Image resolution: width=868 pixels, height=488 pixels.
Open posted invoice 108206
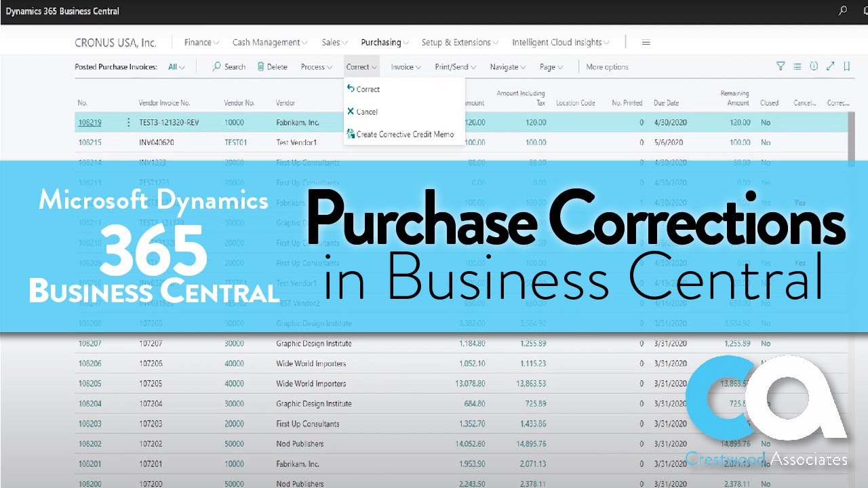90,363
